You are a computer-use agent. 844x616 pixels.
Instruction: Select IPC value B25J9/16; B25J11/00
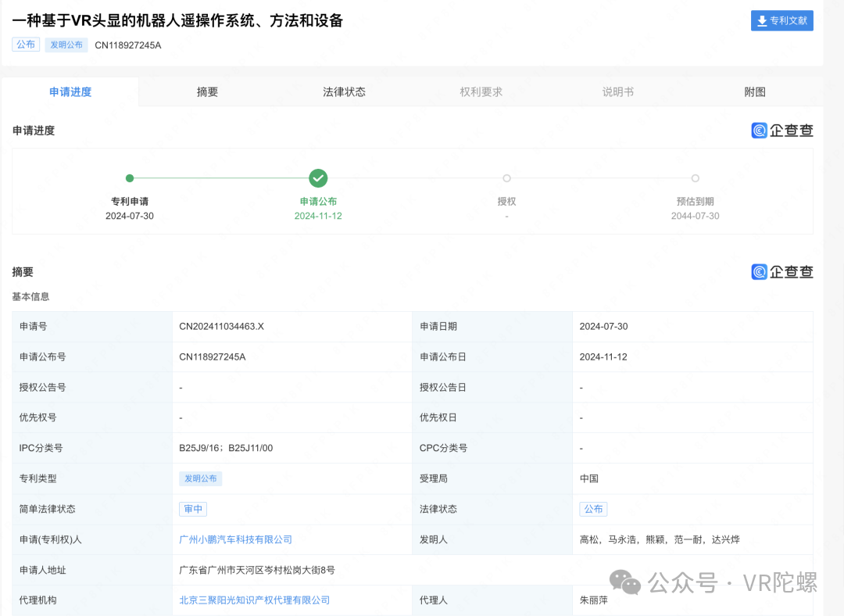[x=226, y=448]
